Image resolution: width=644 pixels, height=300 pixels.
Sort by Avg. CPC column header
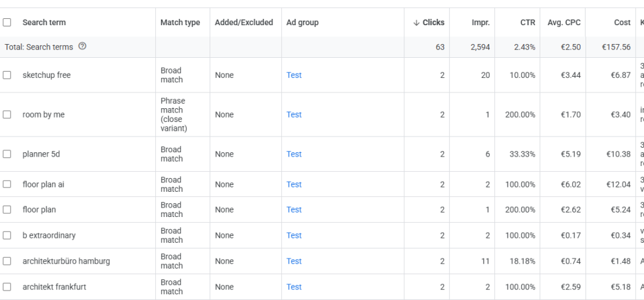coord(565,23)
